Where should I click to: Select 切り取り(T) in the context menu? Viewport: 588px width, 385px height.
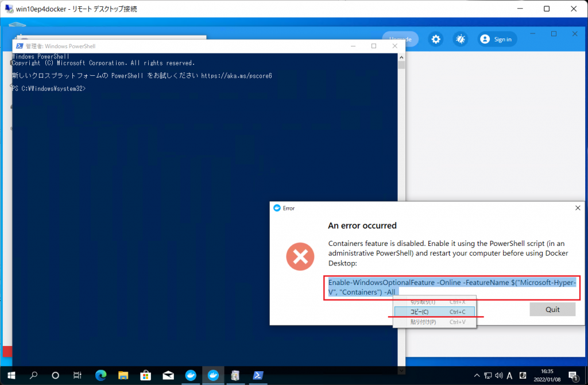[x=435, y=302]
